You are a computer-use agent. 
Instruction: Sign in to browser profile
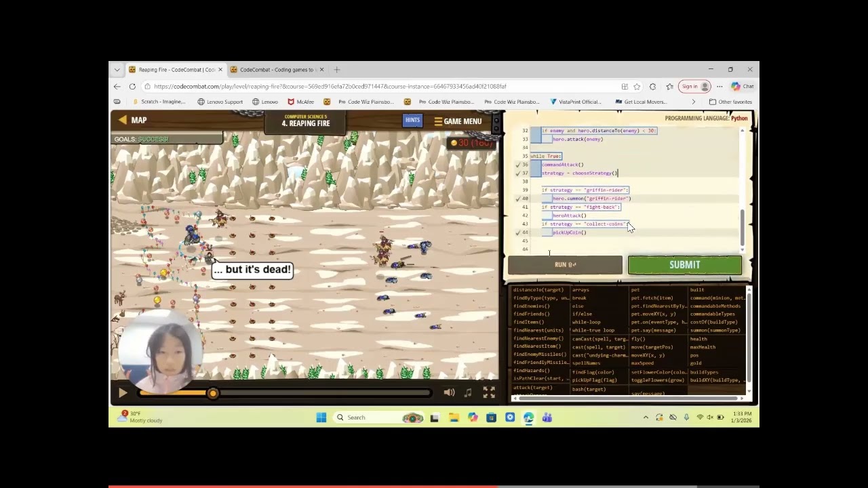point(696,87)
